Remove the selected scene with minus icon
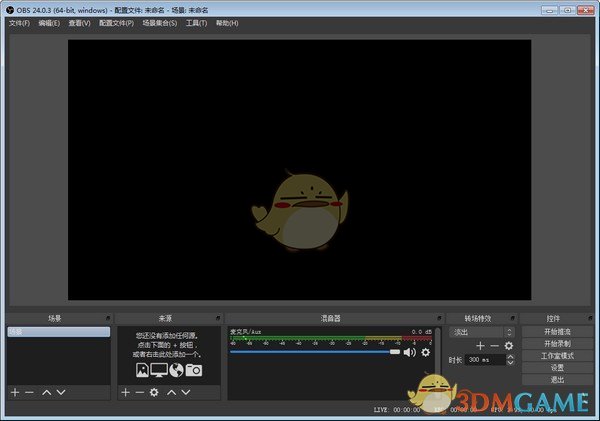The width and height of the screenshot is (600, 421). (x=29, y=392)
